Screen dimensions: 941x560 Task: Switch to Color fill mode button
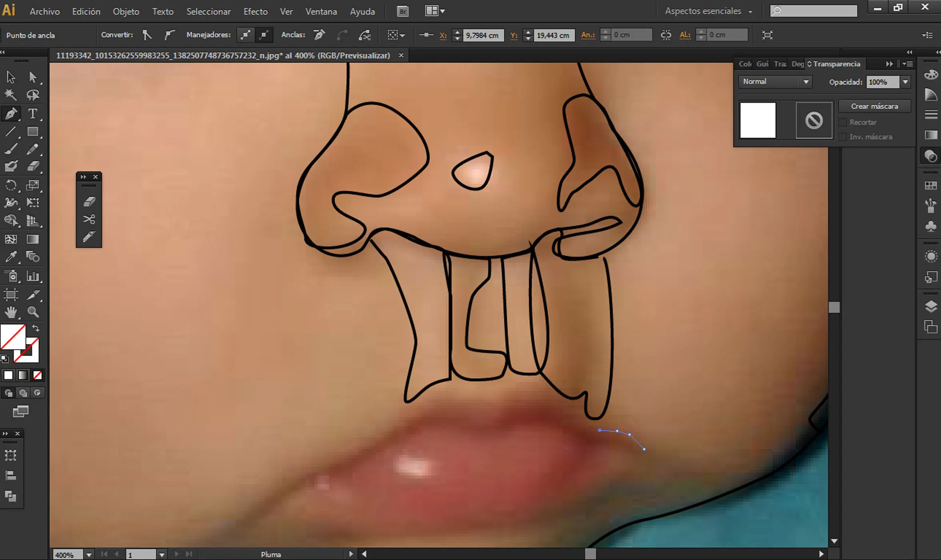8,375
